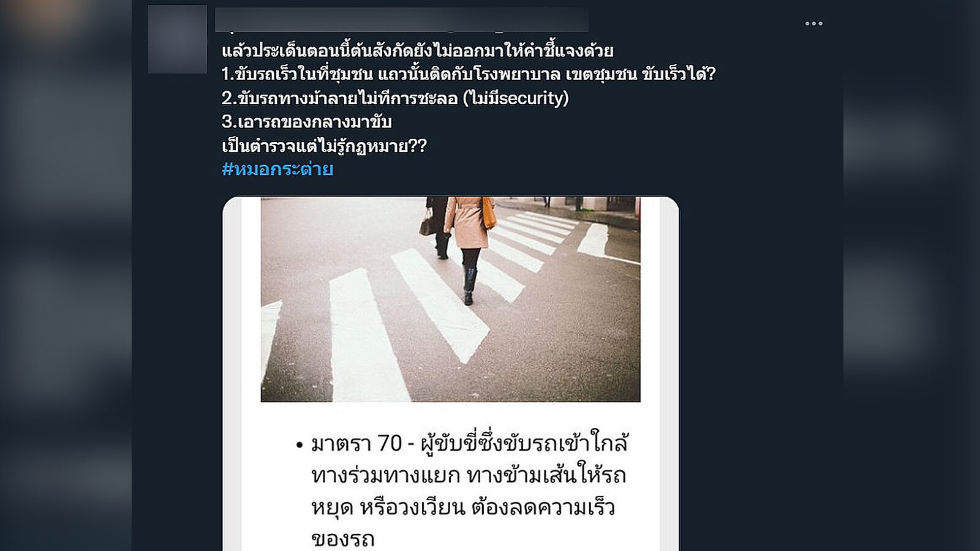This screenshot has width=980, height=551.
Task: Select the card text line ทางร่วมทางแยก
Action: (469, 476)
